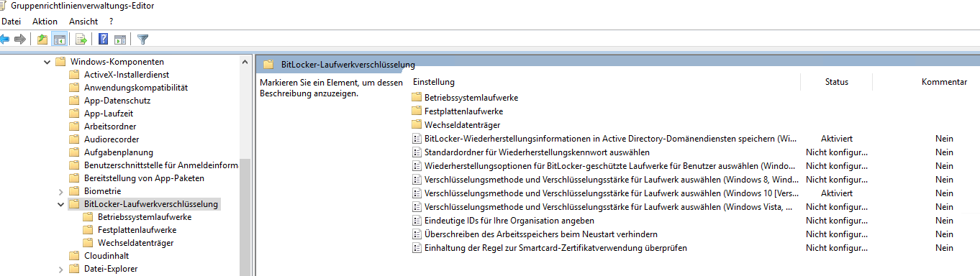Select BitLocker-Wiederherstellungsinformationen in Active Directory setting
The width and height of the screenshot is (980, 276).
[x=610, y=138]
